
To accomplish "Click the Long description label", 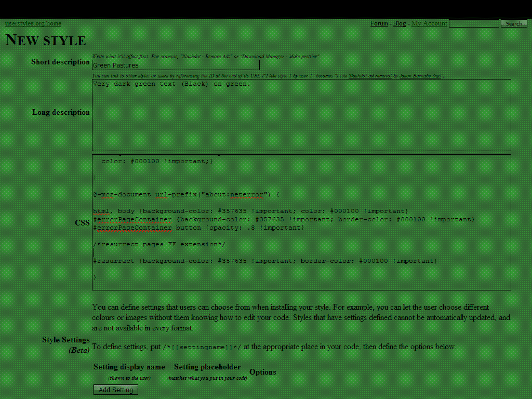I will coord(61,112).
